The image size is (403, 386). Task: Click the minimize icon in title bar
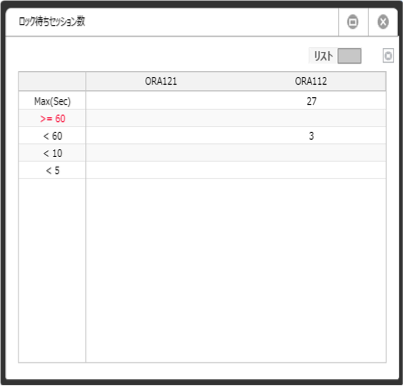pyautogui.click(x=353, y=22)
